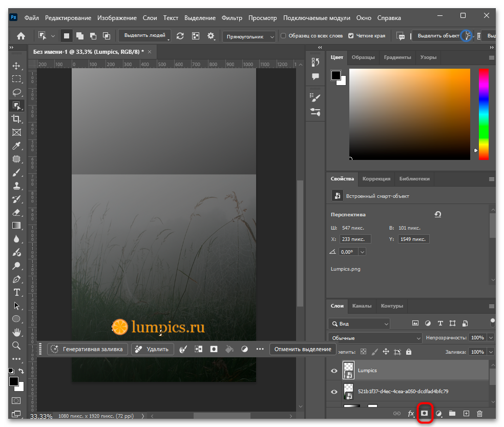Pick the Clone Stamp tool

tap(16, 186)
